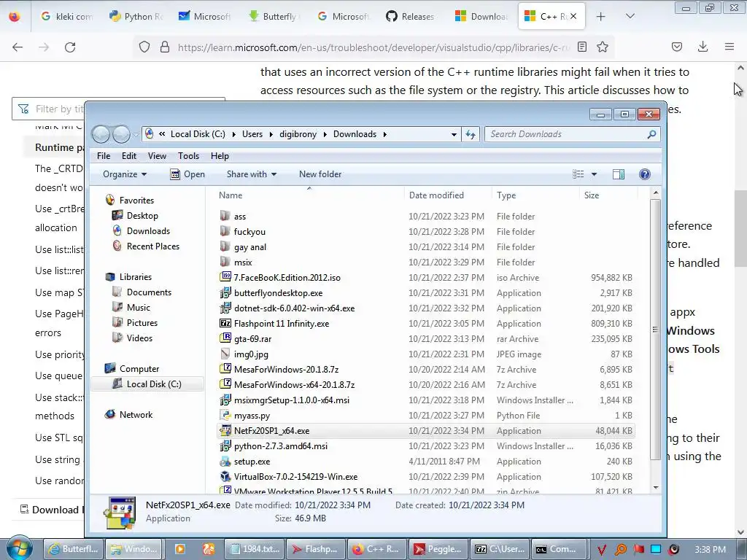Open Firefox hamburger menu
This screenshot has height=560, width=747.
[x=729, y=47]
